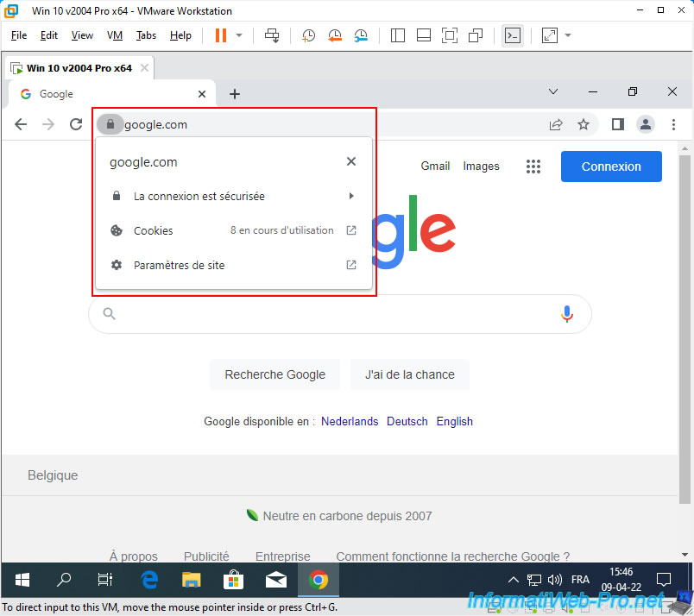Close the site information popup
The image size is (694, 616).
pyautogui.click(x=351, y=161)
